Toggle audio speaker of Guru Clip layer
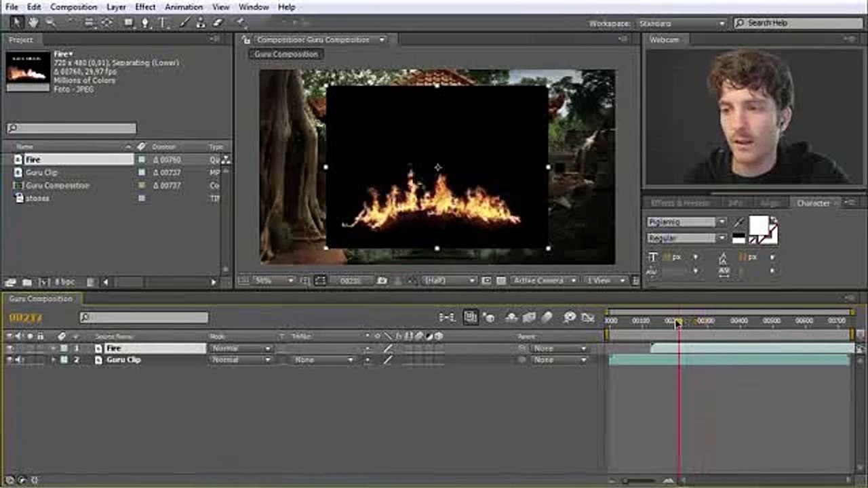 (19, 360)
